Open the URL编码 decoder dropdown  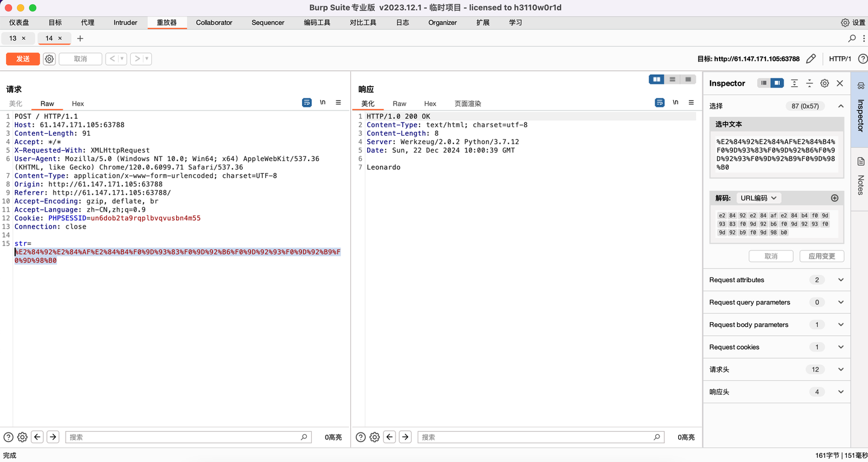click(759, 198)
